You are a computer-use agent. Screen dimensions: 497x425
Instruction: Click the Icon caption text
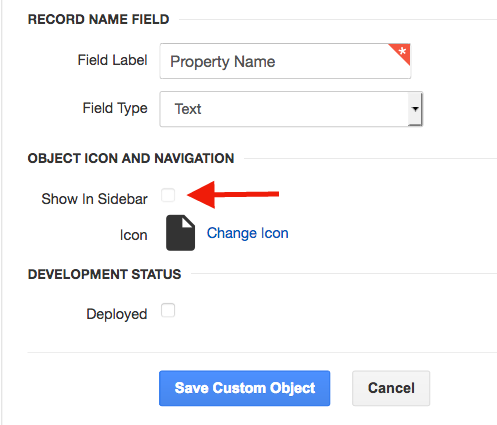tap(134, 235)
